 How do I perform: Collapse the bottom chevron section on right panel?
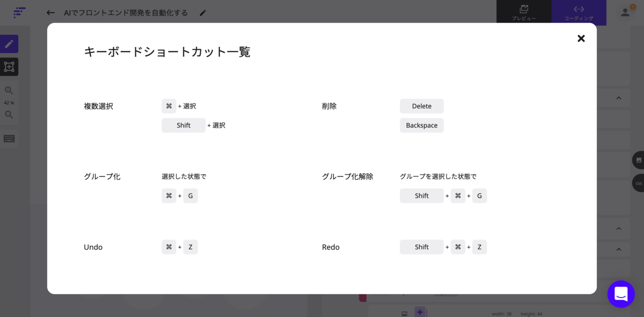point(618,249)
